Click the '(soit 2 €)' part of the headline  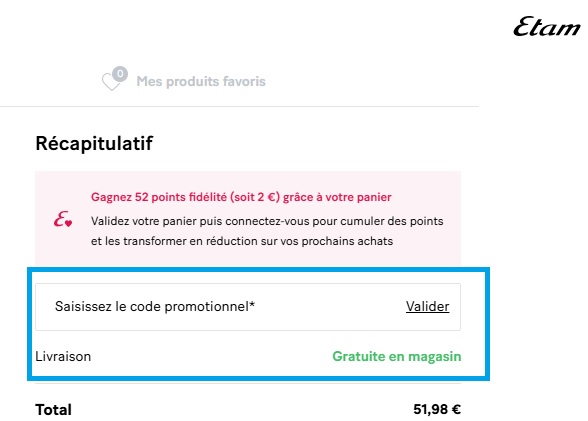255,197
